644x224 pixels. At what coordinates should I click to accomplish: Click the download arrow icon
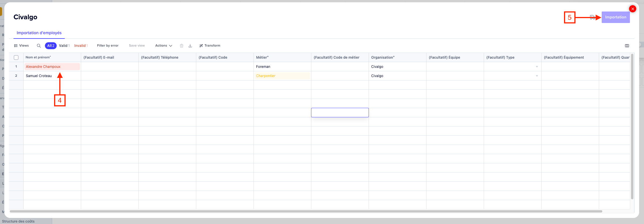pyautogui.click(x=190, y=46)
